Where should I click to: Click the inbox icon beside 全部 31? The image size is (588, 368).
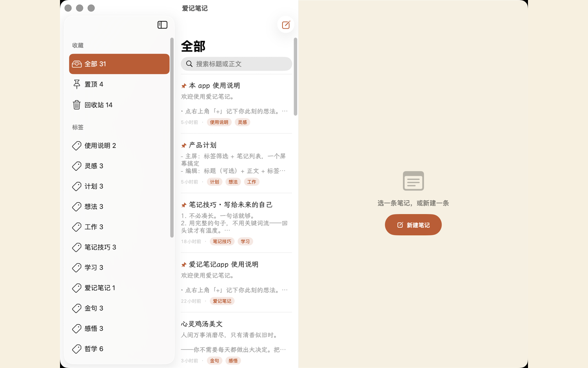(77, 64)
